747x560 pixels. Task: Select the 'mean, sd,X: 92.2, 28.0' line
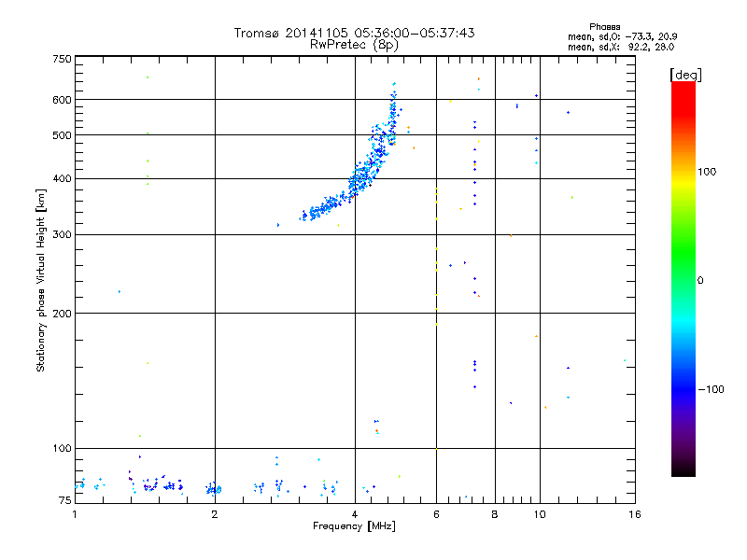coord(621,47)
